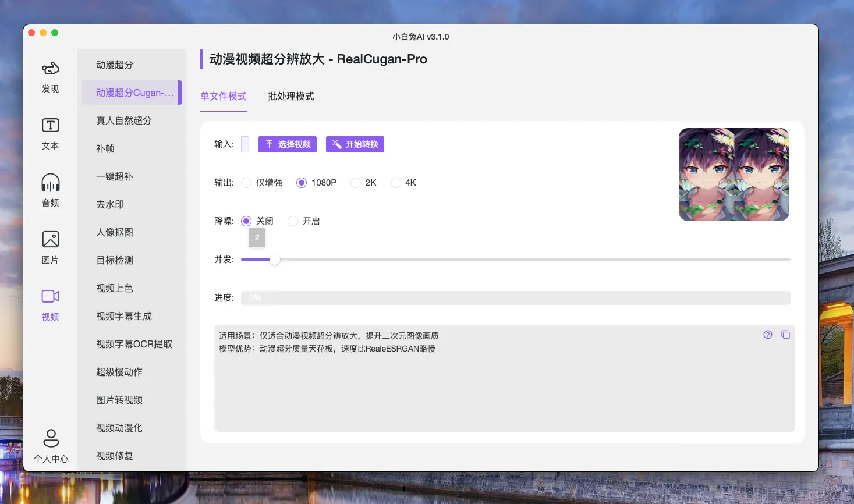The width and height of the screenshot is (854, 504).
Task: Click the 进度 progress bar
Action: [x=516, y=298]
